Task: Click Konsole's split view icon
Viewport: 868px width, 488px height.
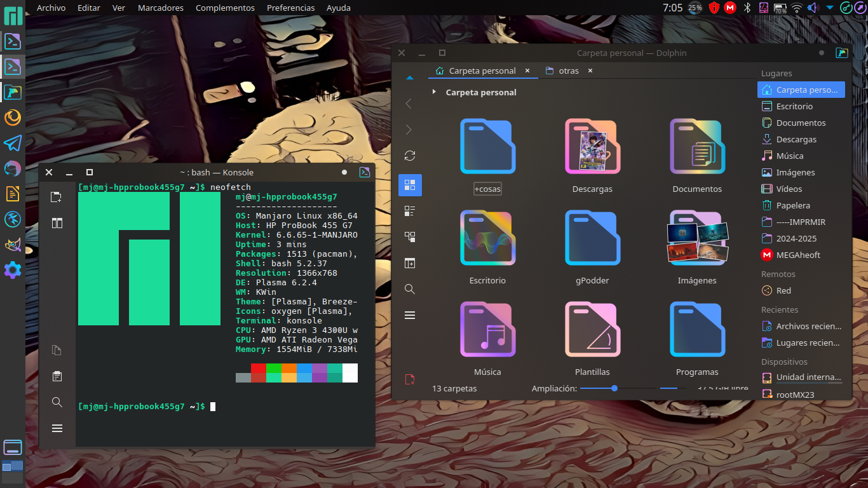Action: pos(57,222)
